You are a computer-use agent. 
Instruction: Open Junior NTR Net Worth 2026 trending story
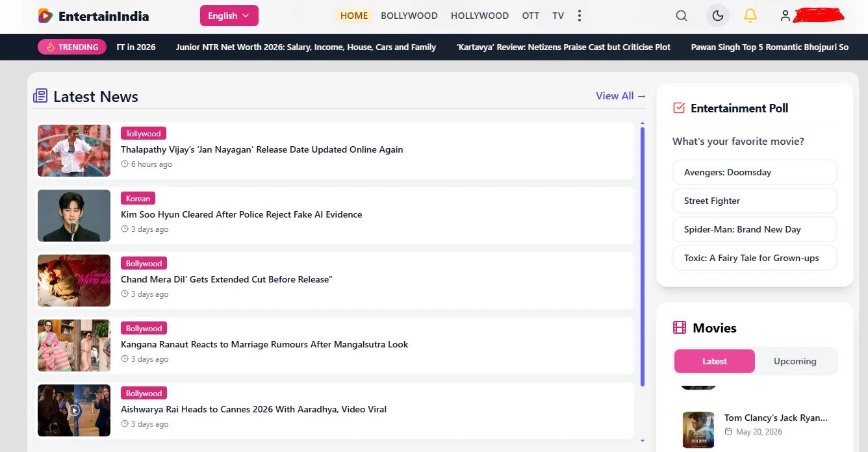(x=306, y=47)
